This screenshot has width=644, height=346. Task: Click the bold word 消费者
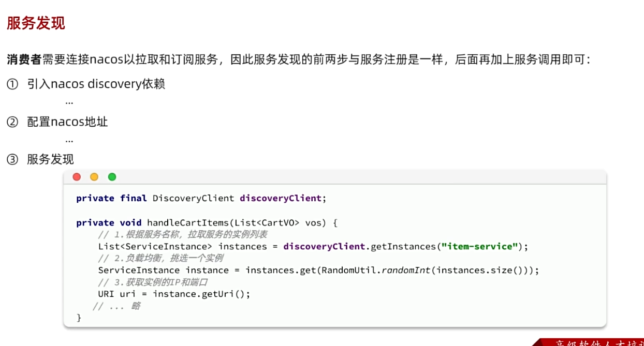point(24,59)
